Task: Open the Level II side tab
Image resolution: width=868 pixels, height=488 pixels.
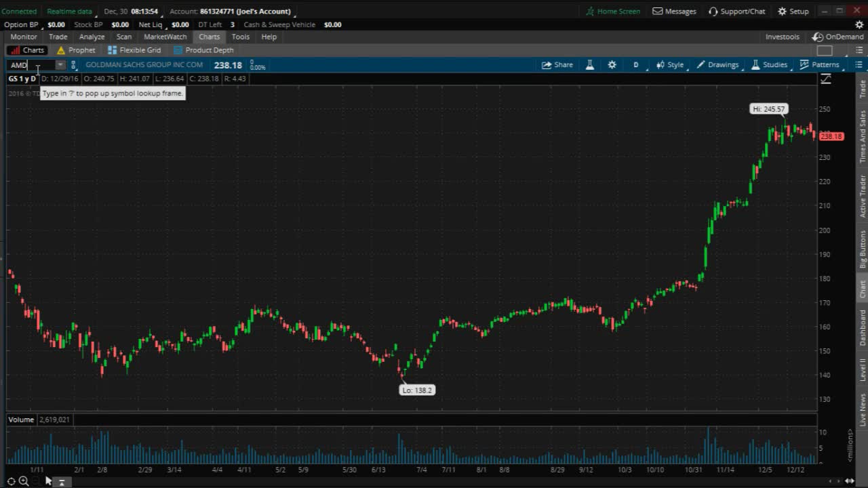Action: point(863,369)
